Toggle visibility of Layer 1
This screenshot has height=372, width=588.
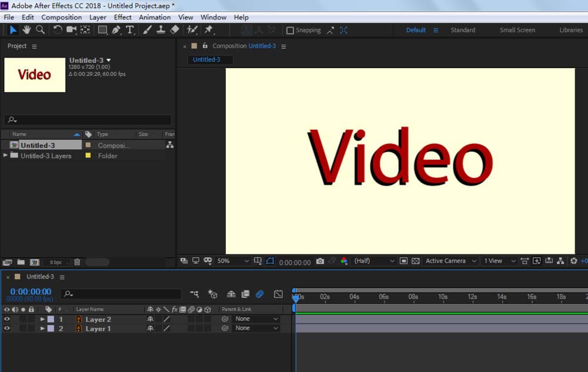click(x=7, y=329)
